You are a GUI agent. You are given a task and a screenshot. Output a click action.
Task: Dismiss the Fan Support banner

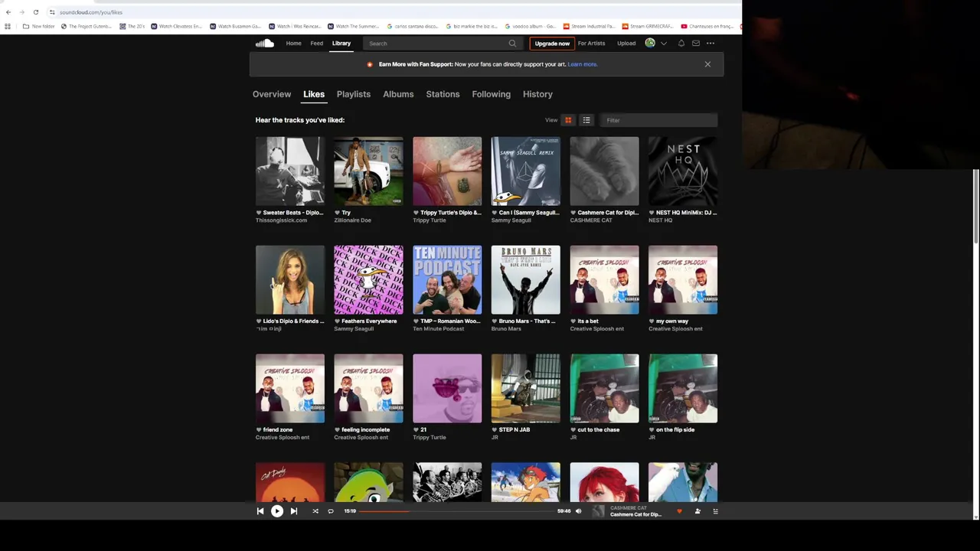click(707, 64)
